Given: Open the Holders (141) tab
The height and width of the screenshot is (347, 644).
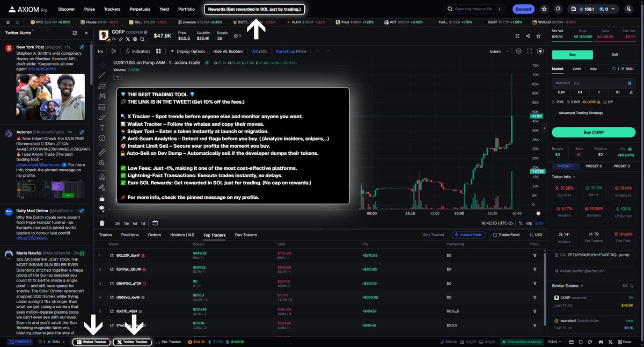Looking at the screenshot, I should (x=182, y=235).
